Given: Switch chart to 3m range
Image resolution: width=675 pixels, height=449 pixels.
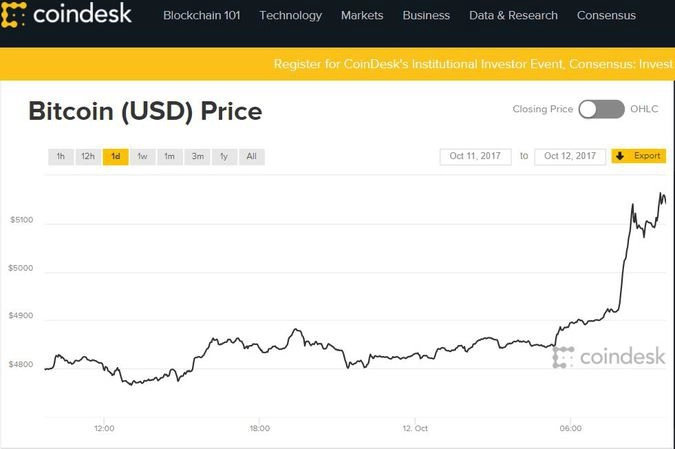Looking at the screenshot, I should point(197,156).
